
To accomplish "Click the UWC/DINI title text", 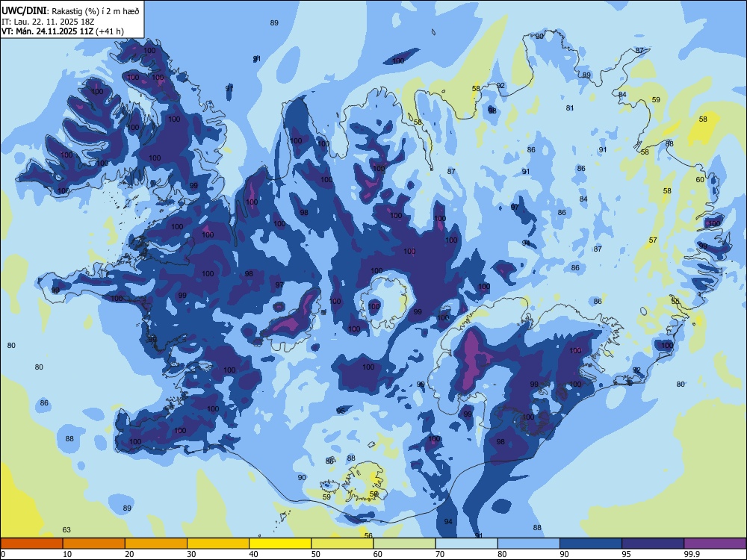I will click(25, 10).
